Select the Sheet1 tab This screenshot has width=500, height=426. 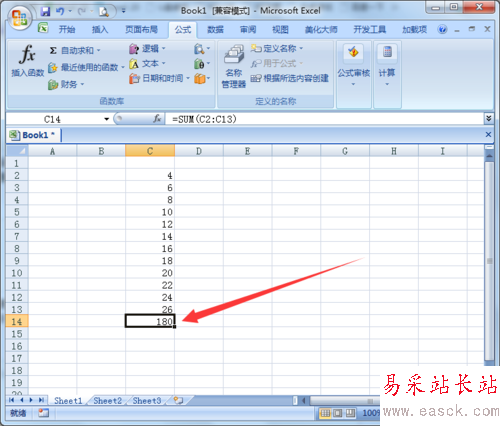68,400
